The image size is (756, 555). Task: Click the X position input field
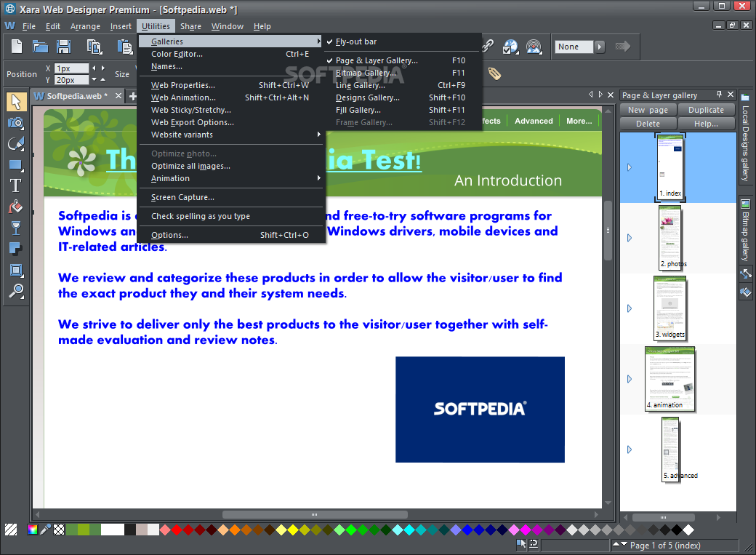coord(71,68)
